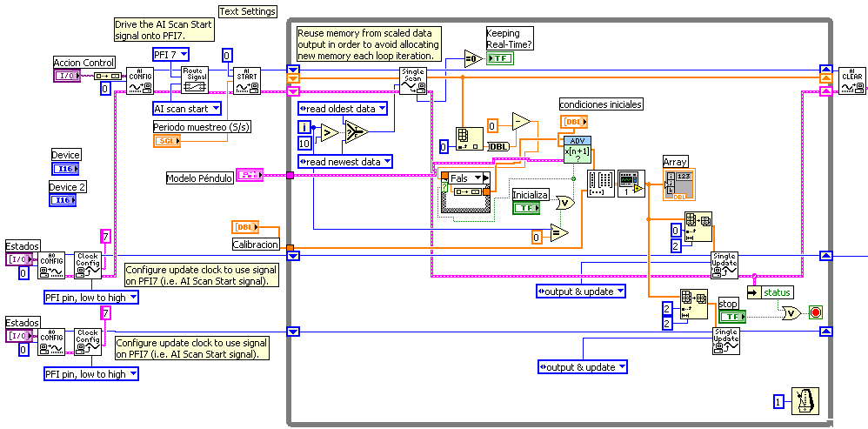
Task: Click the red loop stop condition terminal
Action: (x=815, y=312)
